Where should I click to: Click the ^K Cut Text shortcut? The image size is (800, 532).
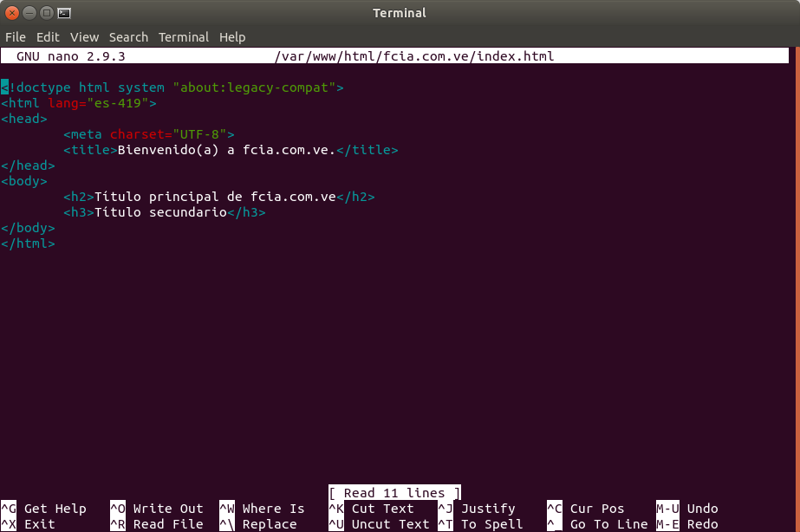click(371, 509)
